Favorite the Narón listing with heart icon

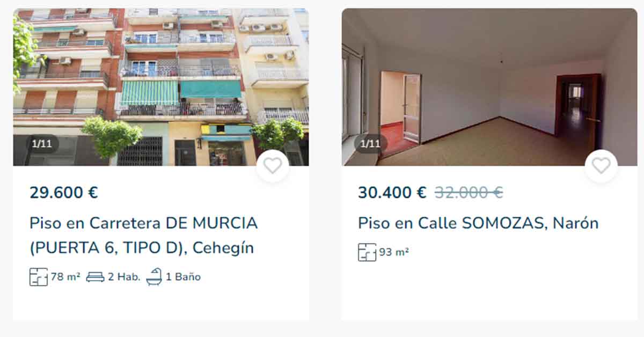pyautogui.click(x=601, y=166)
